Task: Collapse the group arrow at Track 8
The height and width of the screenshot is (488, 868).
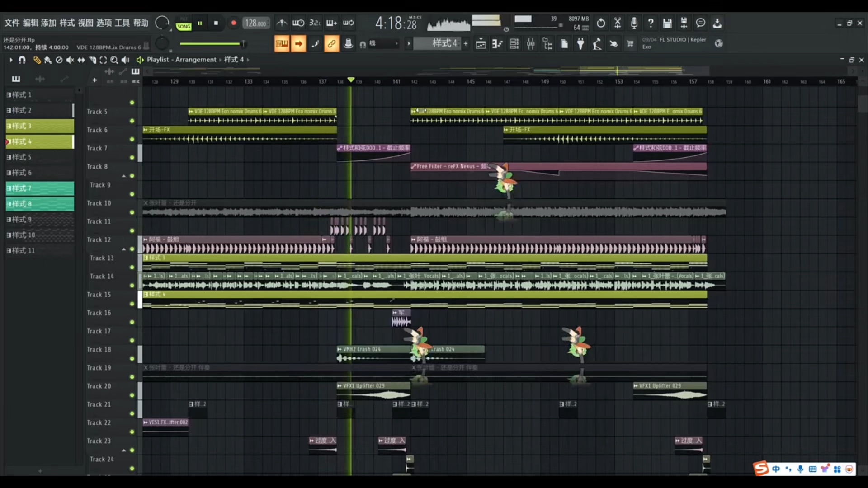Action: click(x=123, y=176)
